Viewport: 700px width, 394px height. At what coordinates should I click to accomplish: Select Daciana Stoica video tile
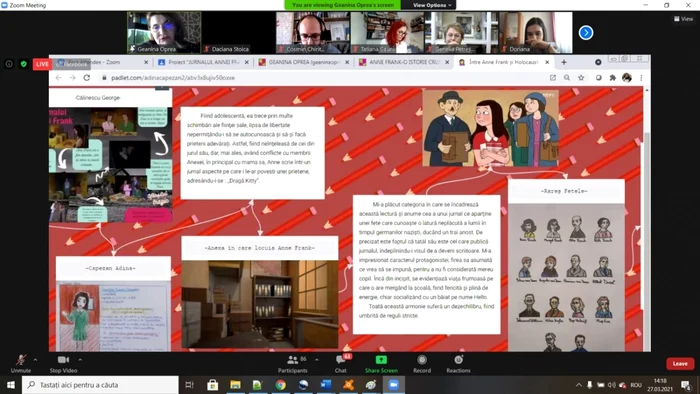[x=238, y=33]
